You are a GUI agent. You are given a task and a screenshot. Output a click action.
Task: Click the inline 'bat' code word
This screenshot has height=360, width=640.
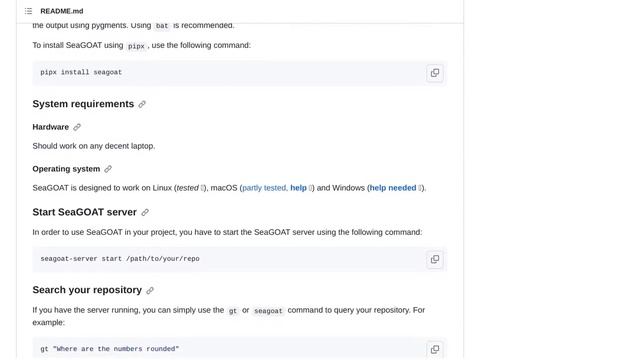click(162, 26)
